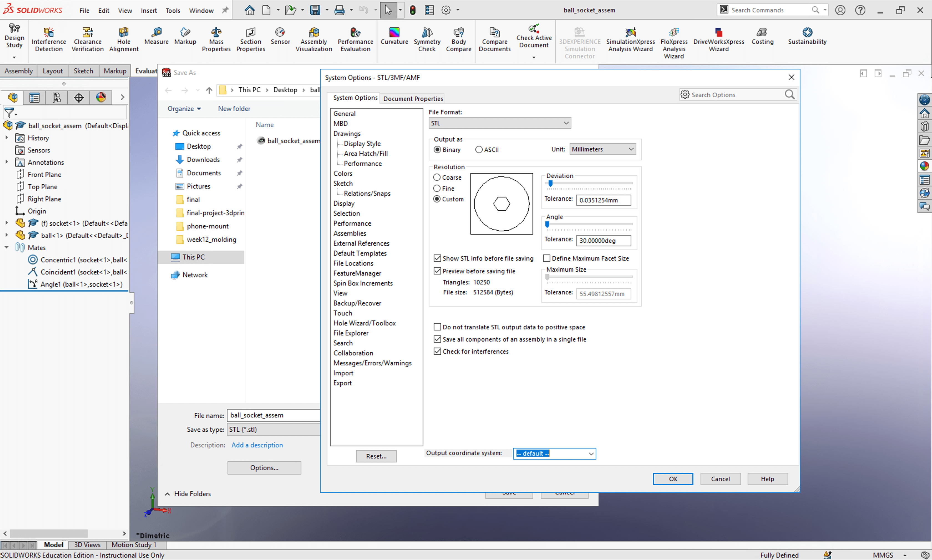
Task: Switch to Document Properties tab
Action: pos(413,98)
